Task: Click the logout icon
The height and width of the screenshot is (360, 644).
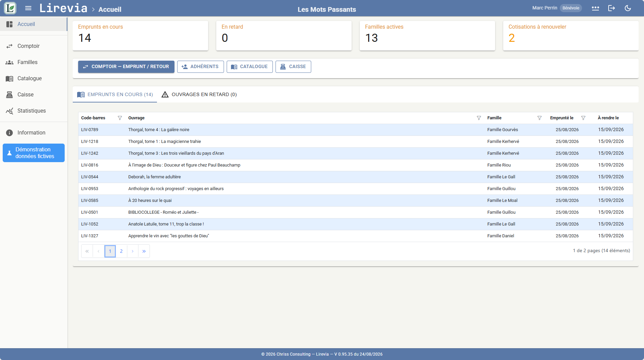Action: click(612, 8)
